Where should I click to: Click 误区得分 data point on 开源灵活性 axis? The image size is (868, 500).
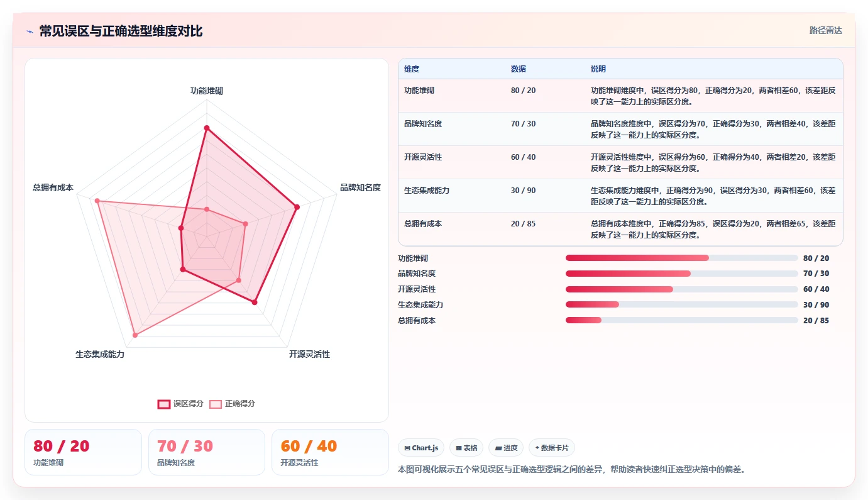255,303
